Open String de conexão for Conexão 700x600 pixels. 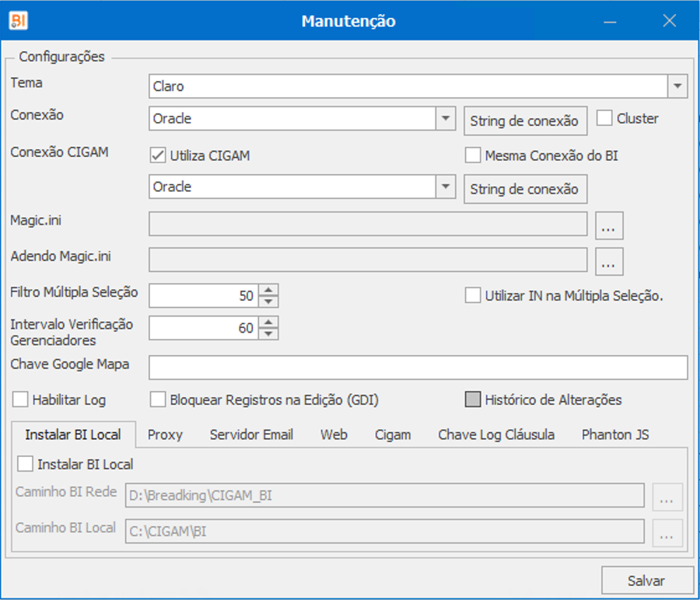(525, 121)
